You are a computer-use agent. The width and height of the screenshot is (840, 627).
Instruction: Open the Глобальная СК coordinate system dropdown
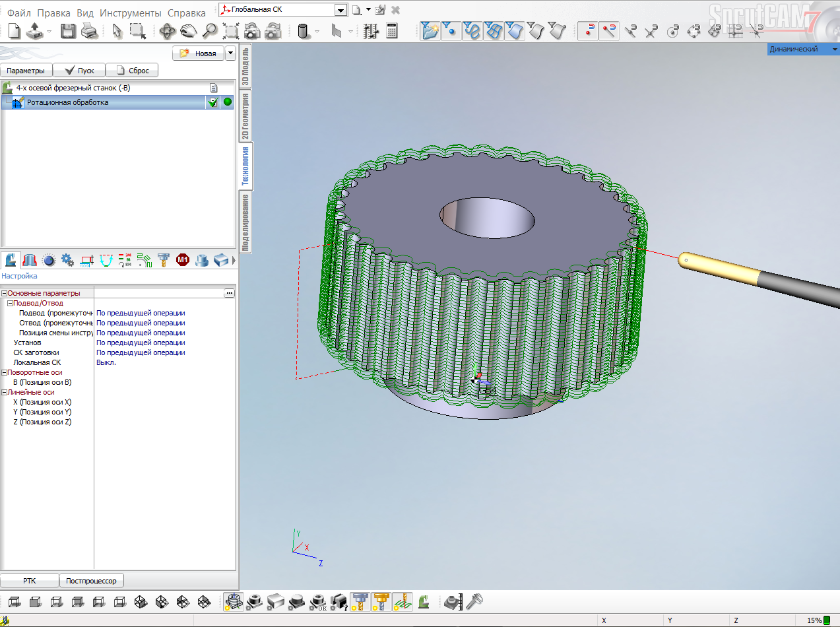(x=340, y=10)
